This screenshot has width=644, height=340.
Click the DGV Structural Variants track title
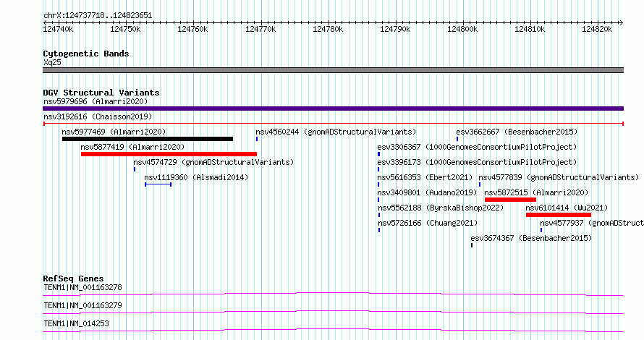tap(101, 93)
